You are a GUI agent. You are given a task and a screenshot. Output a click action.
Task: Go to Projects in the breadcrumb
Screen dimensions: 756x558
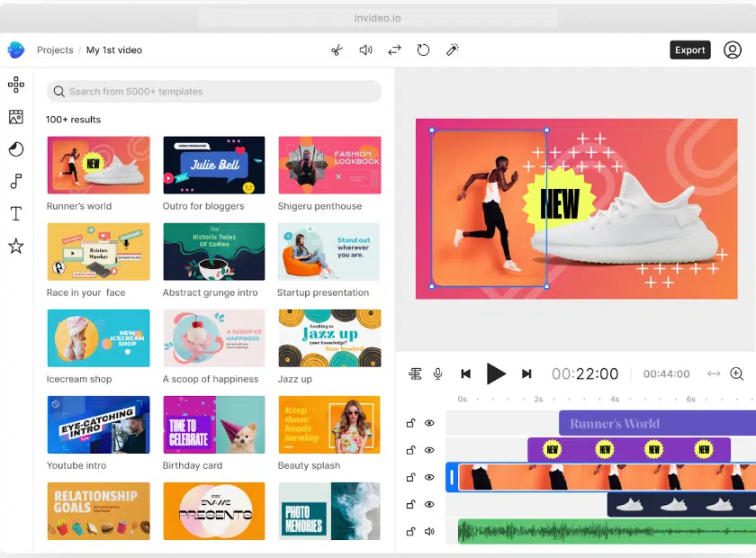point(55,50)
